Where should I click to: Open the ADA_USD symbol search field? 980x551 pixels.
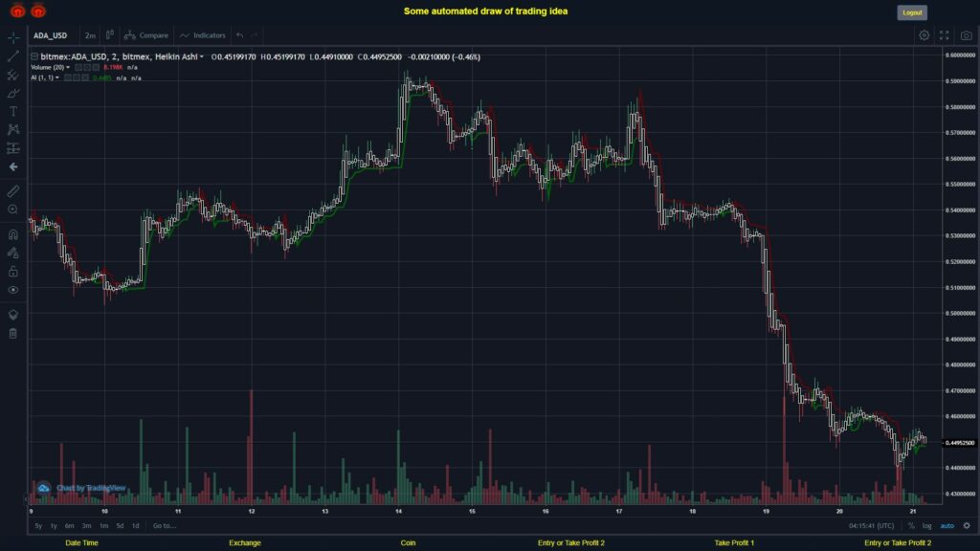click(50, 35)
